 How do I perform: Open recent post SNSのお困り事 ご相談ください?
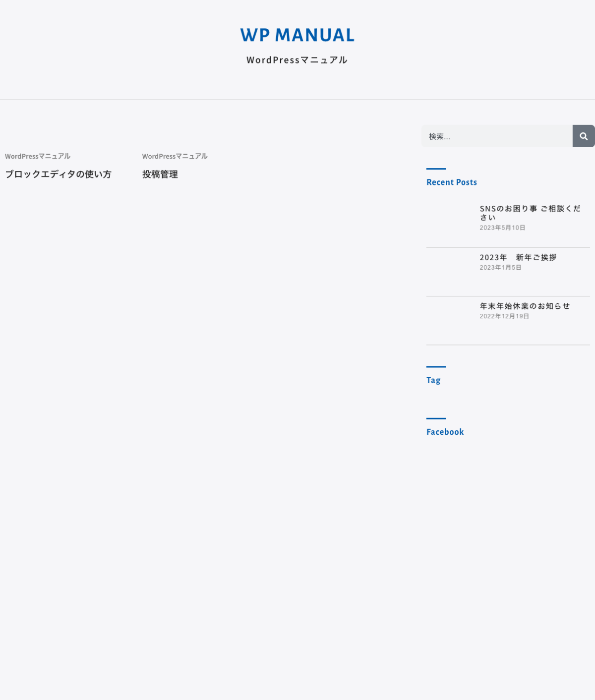click(x=530, y=213)
